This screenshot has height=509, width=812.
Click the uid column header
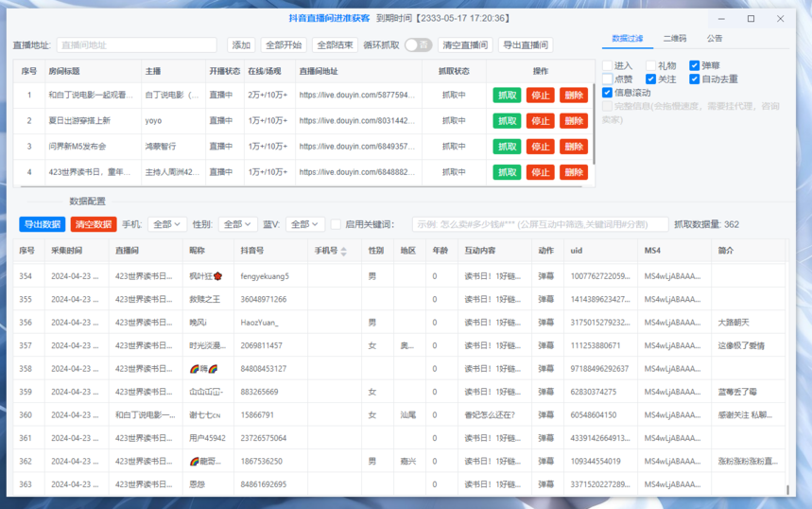point(577,251)
